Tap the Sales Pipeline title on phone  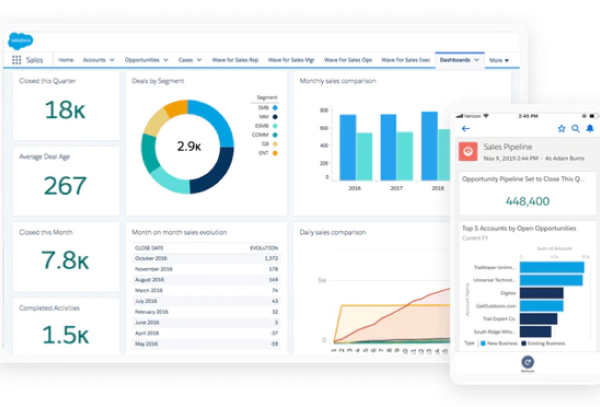508,147
